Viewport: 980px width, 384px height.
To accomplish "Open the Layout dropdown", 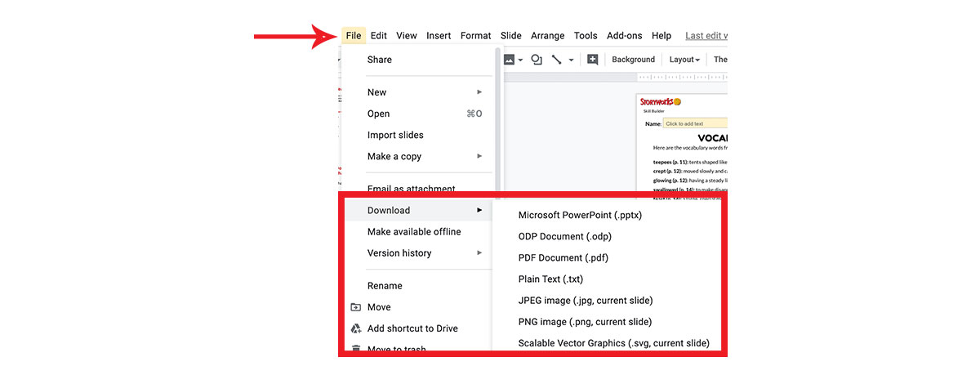I will [x=684, y=60].
